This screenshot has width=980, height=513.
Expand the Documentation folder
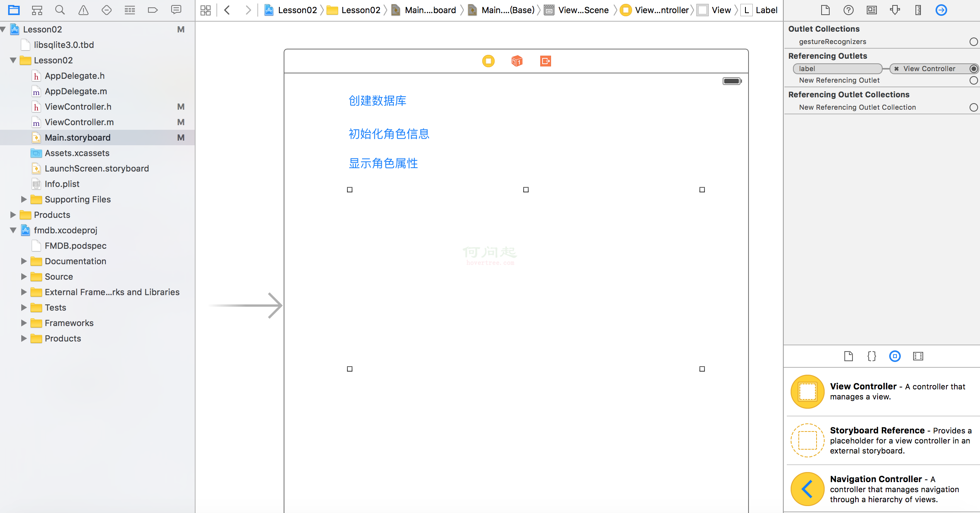pos(24,261)
